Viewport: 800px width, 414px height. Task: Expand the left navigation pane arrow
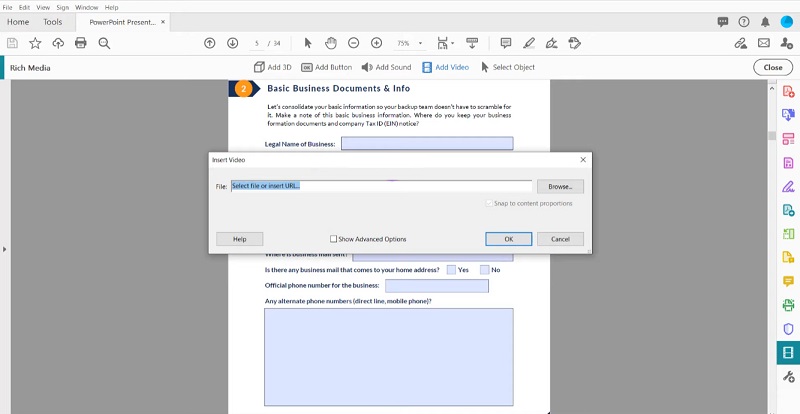pos(5,249)
